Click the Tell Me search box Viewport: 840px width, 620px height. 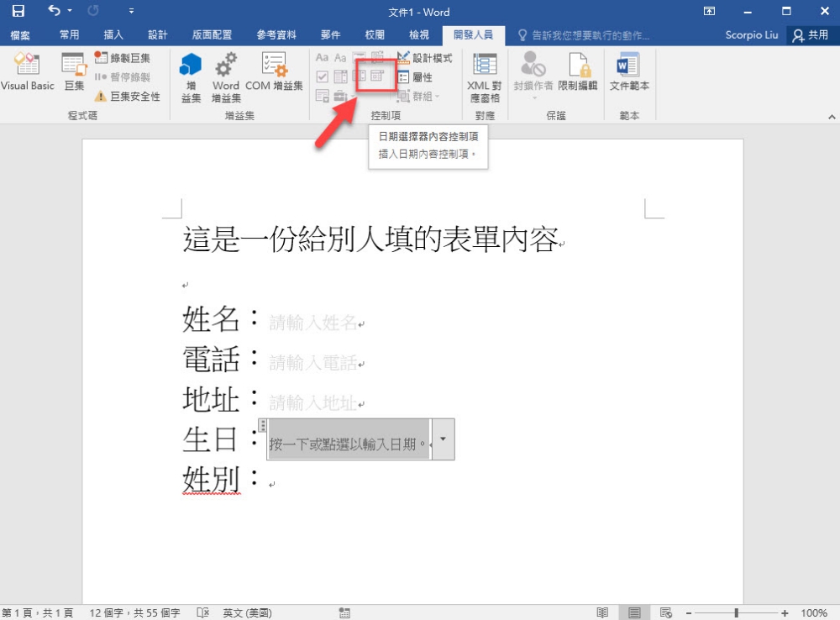click(x=584, y=35)
